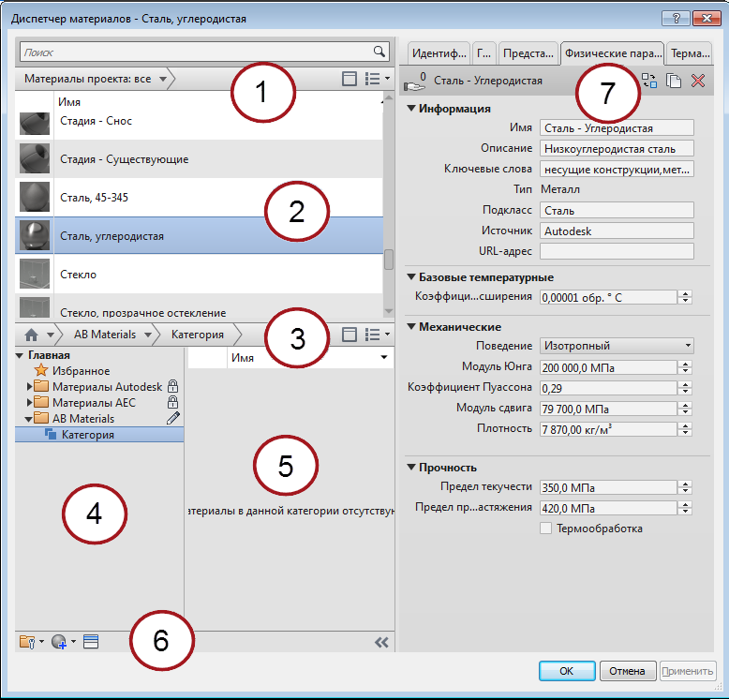This screenshot has width=729, height=700.
Task: Open project materials list view options
Action: click(x=377, y=79)
